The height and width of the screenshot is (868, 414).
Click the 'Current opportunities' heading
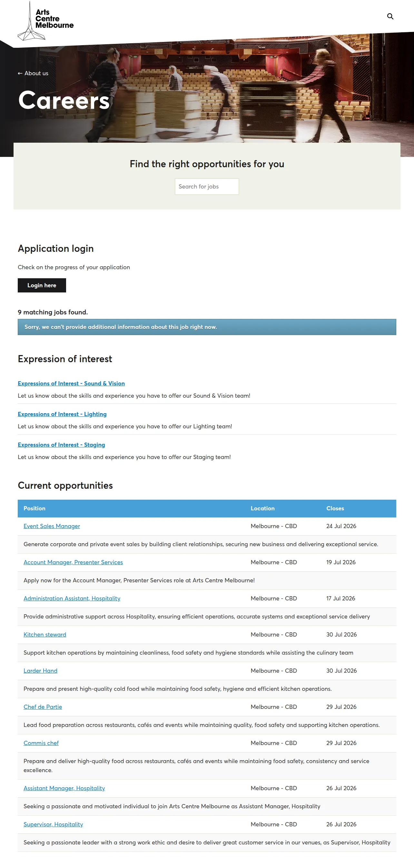(65, 485)
